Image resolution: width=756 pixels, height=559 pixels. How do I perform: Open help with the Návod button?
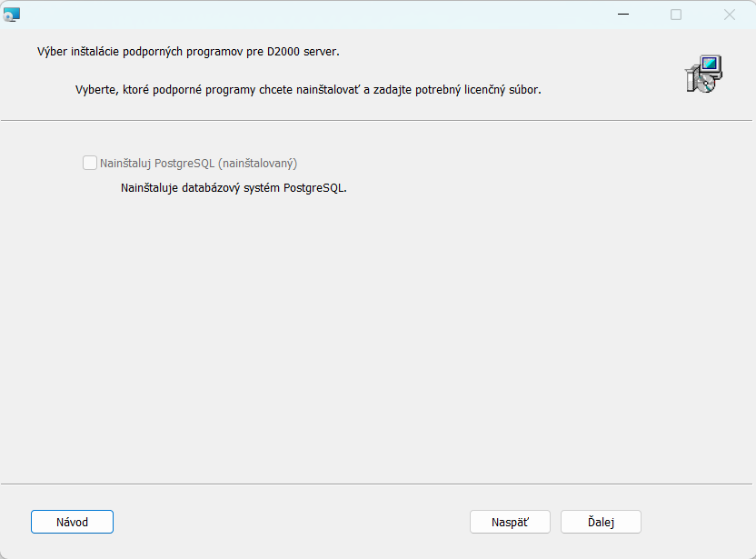click(x=72, y=522)
